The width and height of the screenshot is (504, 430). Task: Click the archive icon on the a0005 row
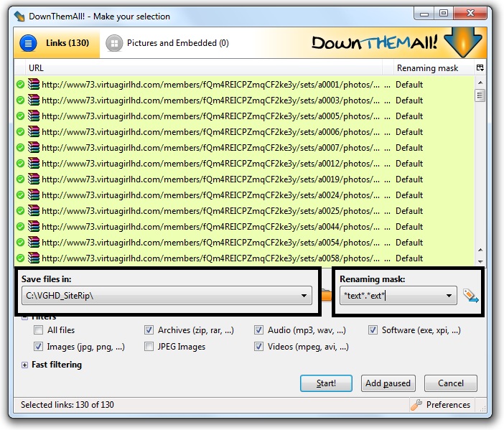(34, 116)
